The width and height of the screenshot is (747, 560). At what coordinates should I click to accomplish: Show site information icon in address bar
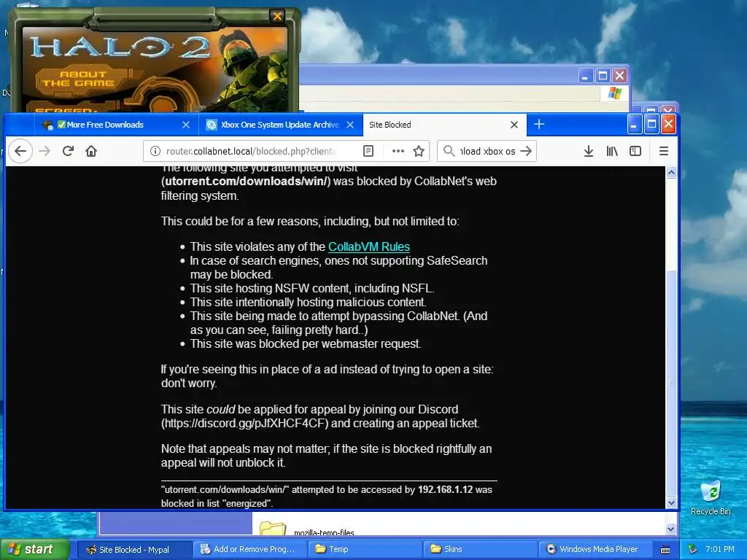(x=155, y=152)
